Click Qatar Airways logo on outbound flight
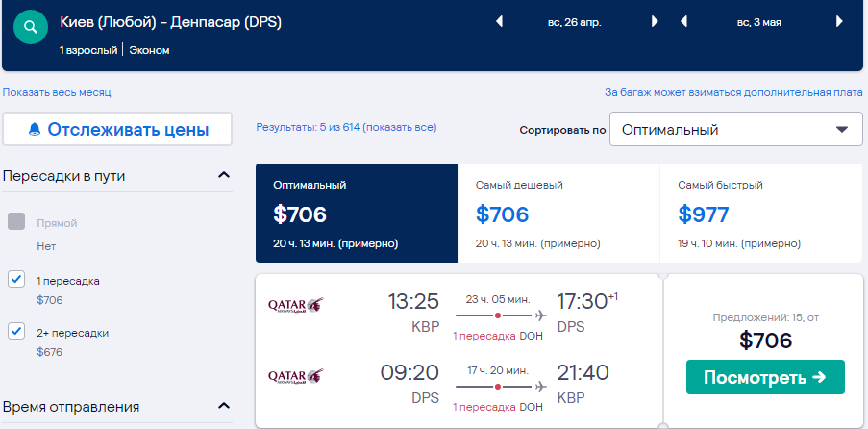868x429 pixels. point(296,304)
